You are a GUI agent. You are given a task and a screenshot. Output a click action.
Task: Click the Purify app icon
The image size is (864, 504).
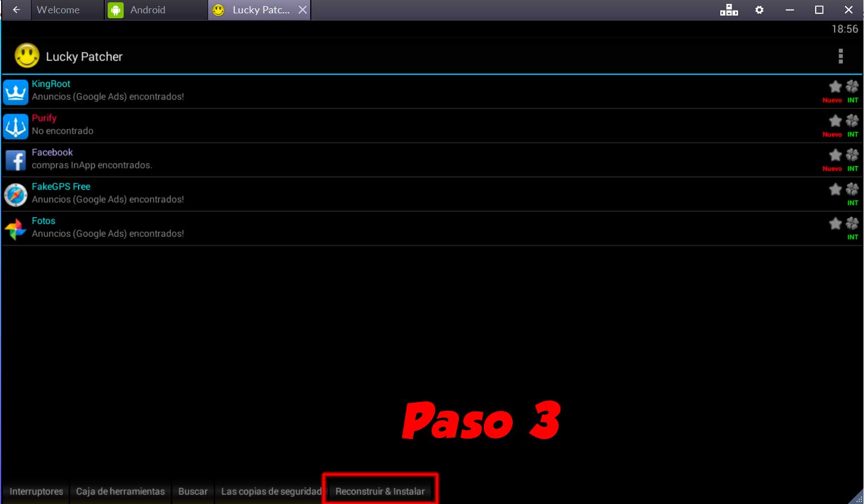click(16, 126)
